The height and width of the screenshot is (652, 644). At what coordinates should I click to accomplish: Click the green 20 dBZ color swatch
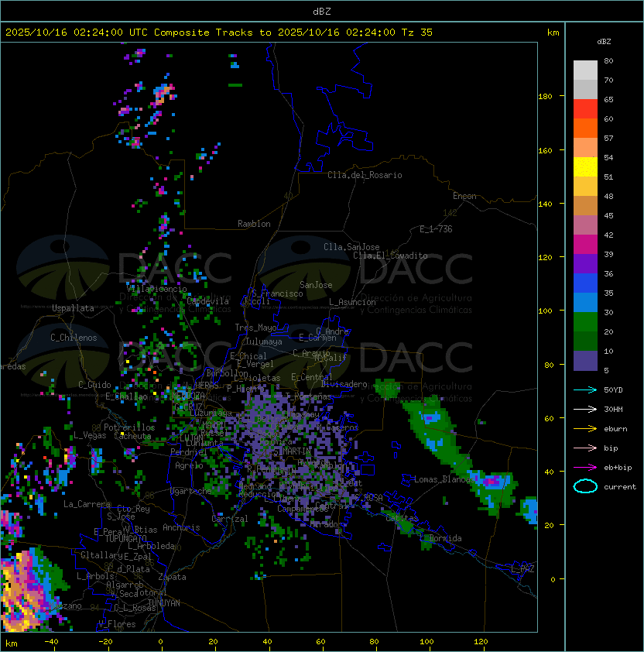(585, 322)
